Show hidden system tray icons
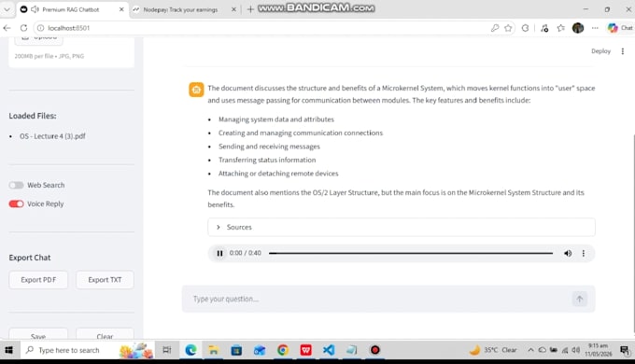 (x=530, y=350)
